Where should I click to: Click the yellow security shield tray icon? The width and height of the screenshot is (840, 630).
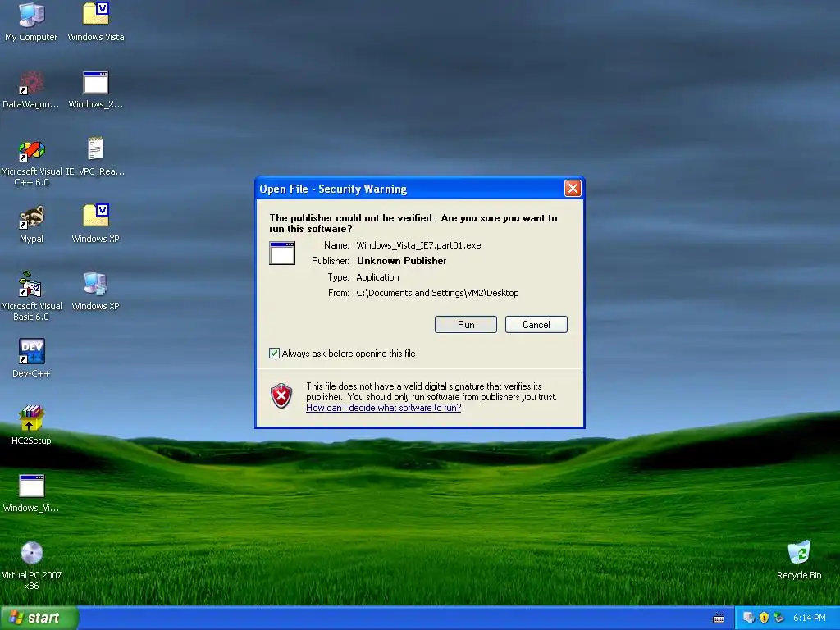tap(764, 618)
